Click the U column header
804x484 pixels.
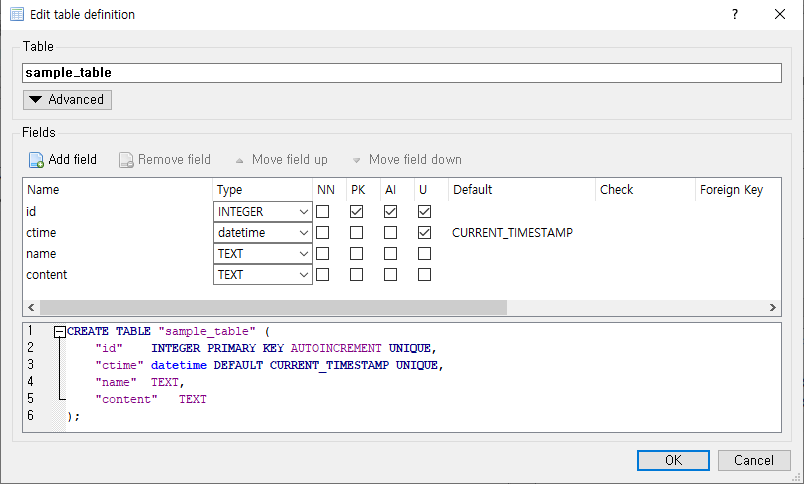coord(431,190)
